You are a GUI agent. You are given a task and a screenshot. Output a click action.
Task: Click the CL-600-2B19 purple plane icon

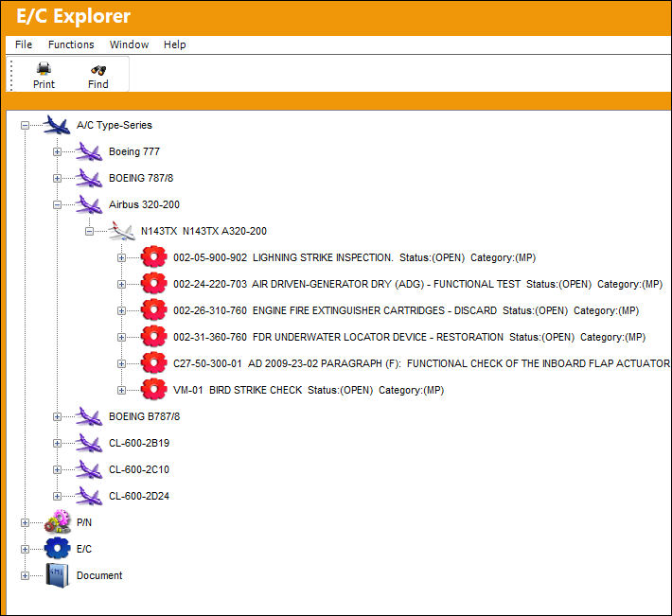(89, 443)
